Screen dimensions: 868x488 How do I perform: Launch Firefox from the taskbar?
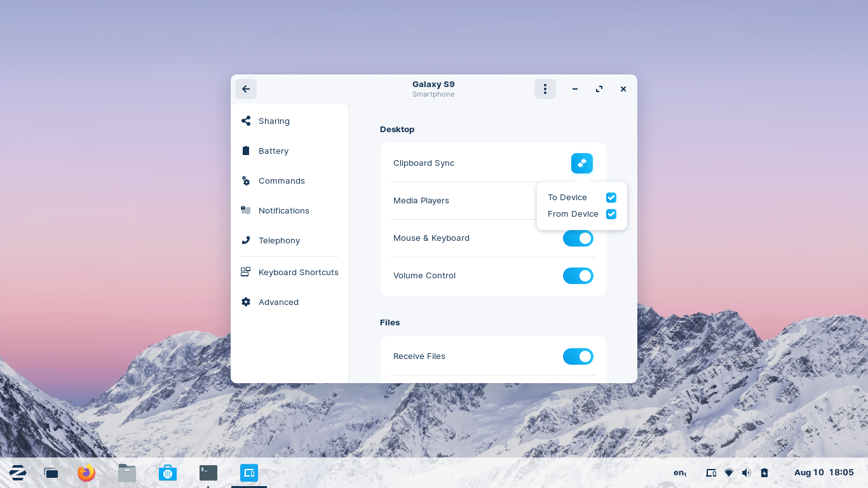tap(86, 473)
